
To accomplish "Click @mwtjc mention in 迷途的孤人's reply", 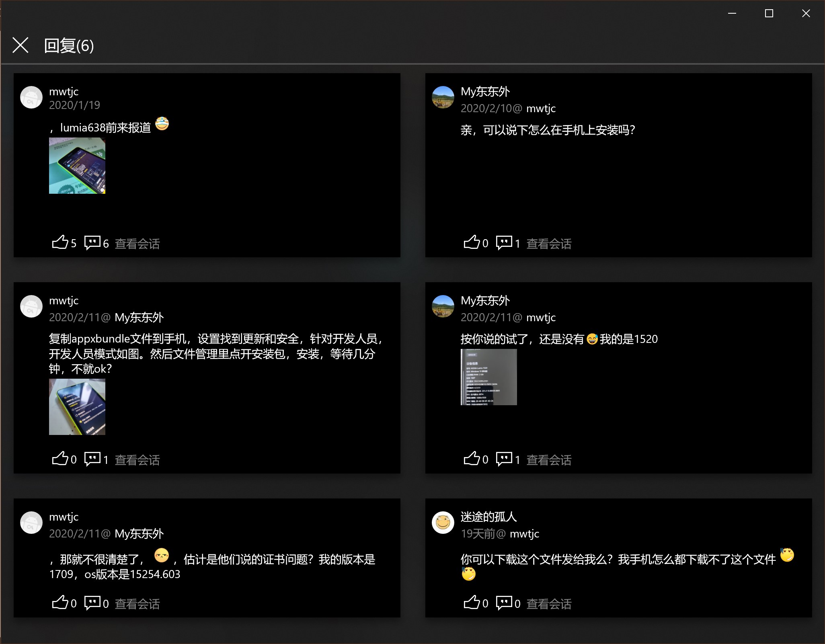I will tap(524, 534).
